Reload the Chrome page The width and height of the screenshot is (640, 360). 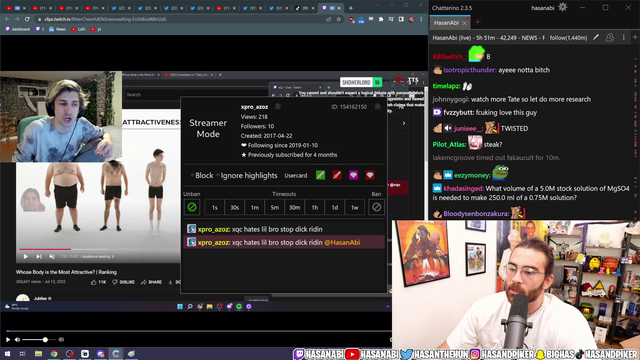pos(27,19)
